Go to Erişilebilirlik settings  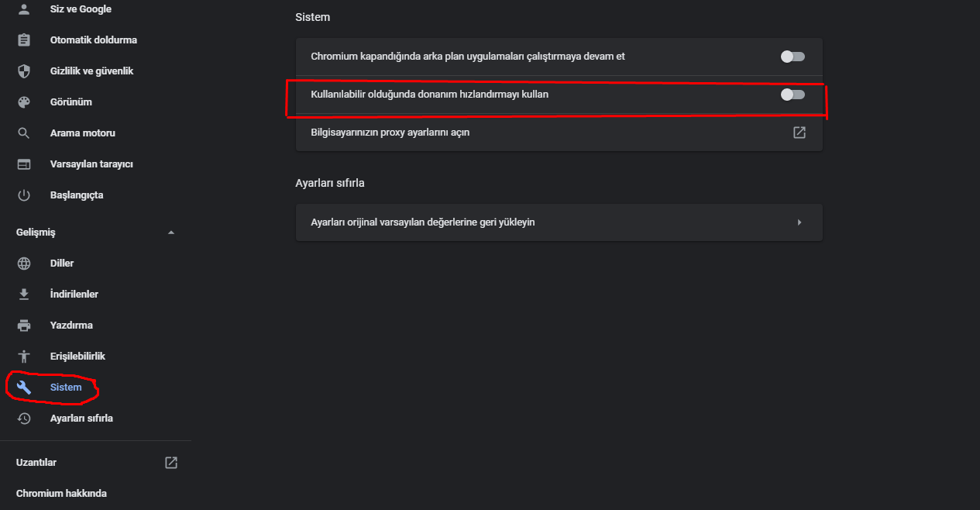click(x=77, y=357)
